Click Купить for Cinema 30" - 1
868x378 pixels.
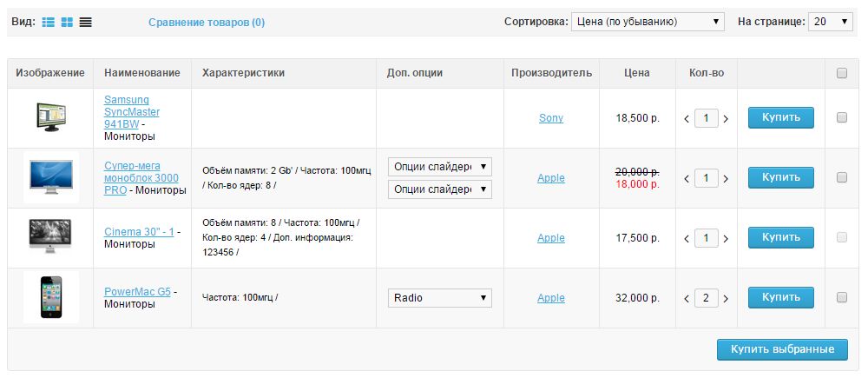coord(781,237)
